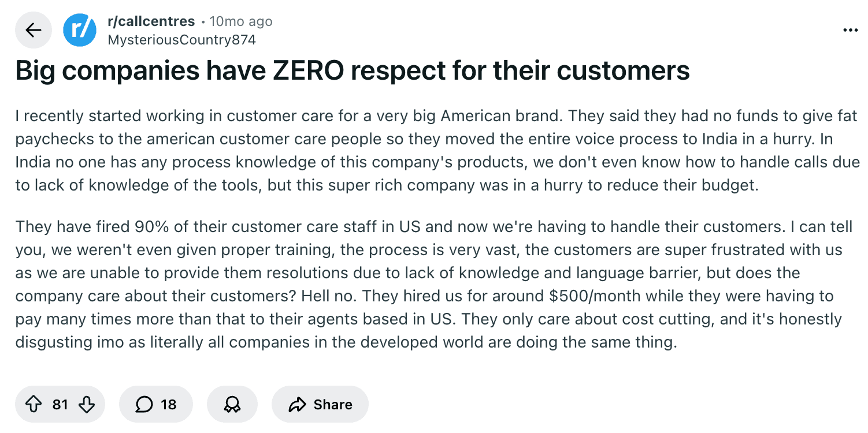Open the MysteriousCountry874 user profile
868x433 pixels.
coord(181,40)
